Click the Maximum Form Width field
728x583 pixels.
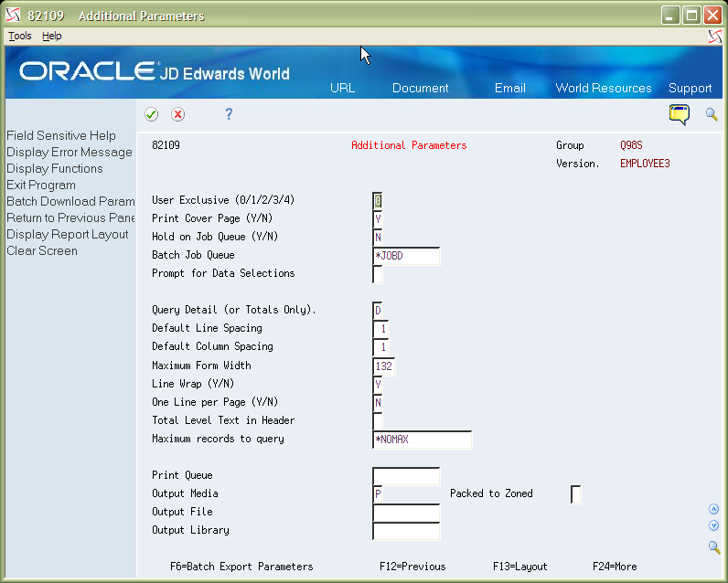(384, 366)
